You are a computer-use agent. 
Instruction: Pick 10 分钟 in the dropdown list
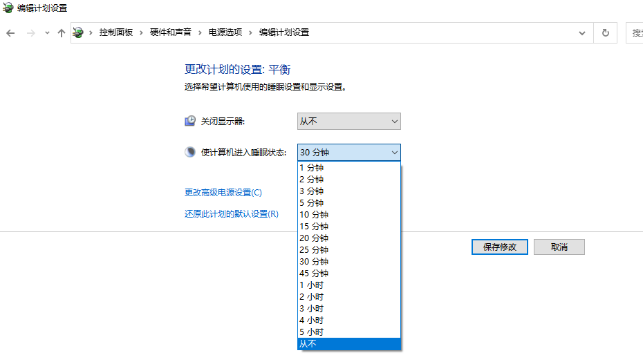click(349, 215)
